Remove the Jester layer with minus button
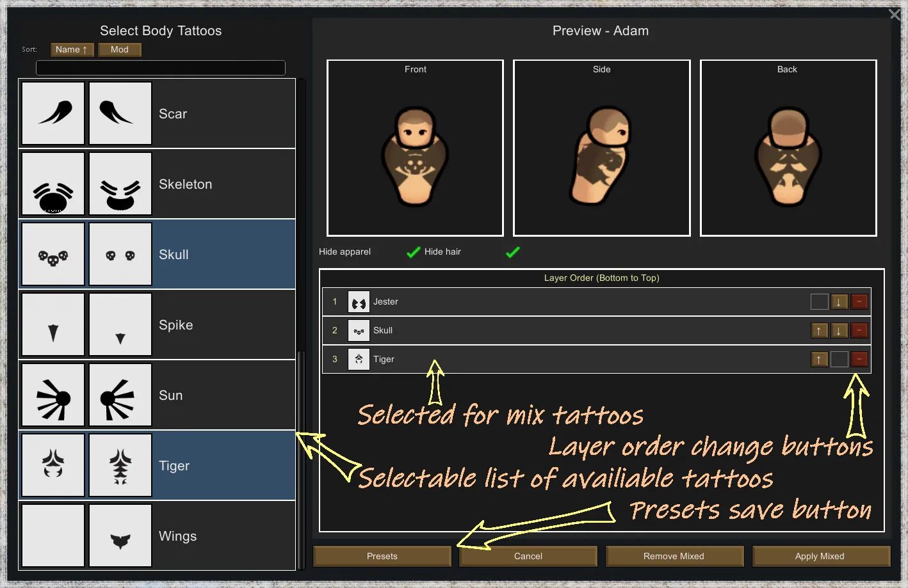This screenshot has height=588, width=908. click(859, 301)
